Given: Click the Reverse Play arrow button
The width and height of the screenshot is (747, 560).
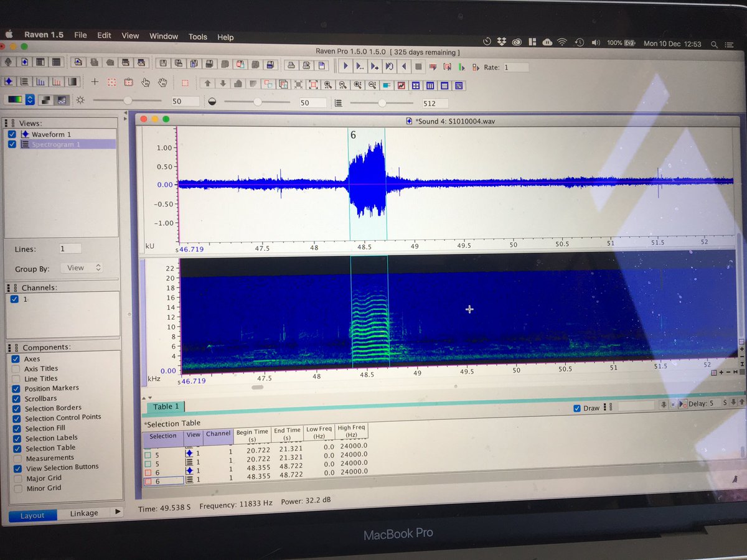Looking at the screenshot, I should (x=404, y=67).
